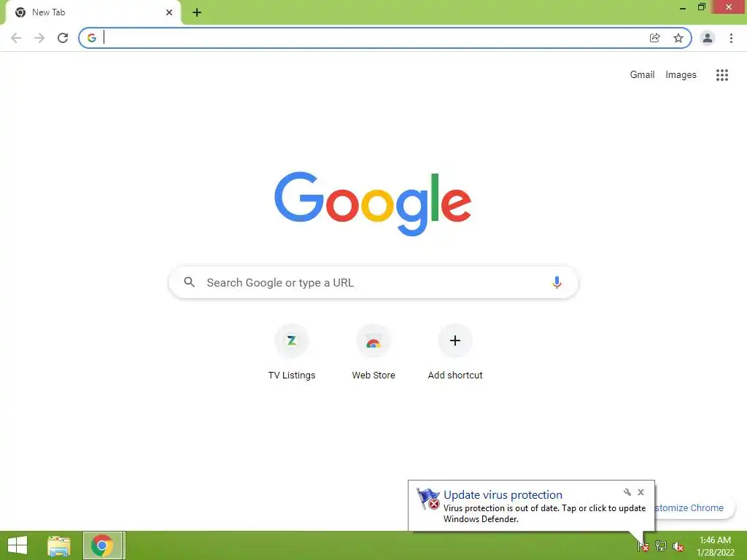Go forward using the forward arrow
Image resolution: width=747 pixels, height=560 pixels.
pos(39,38)
